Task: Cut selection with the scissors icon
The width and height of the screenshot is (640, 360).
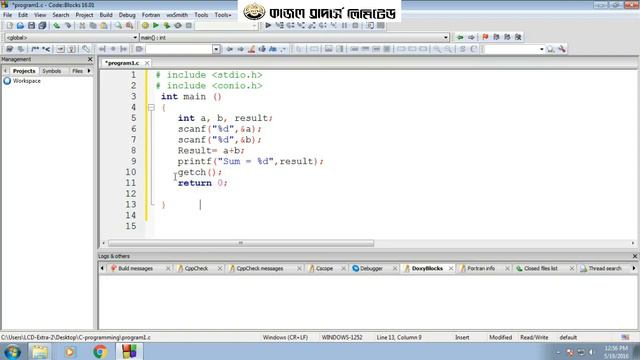Action: tap(82, 26)
